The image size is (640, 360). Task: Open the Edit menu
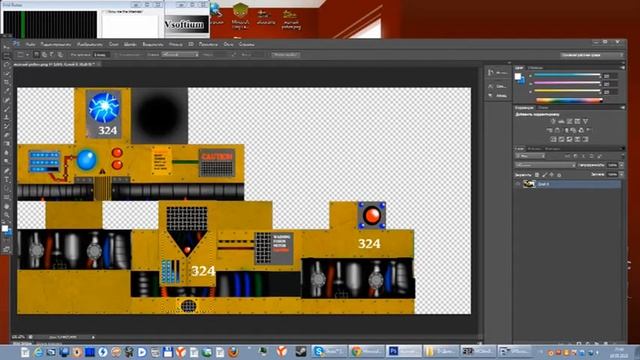click(x=56, y=44)
